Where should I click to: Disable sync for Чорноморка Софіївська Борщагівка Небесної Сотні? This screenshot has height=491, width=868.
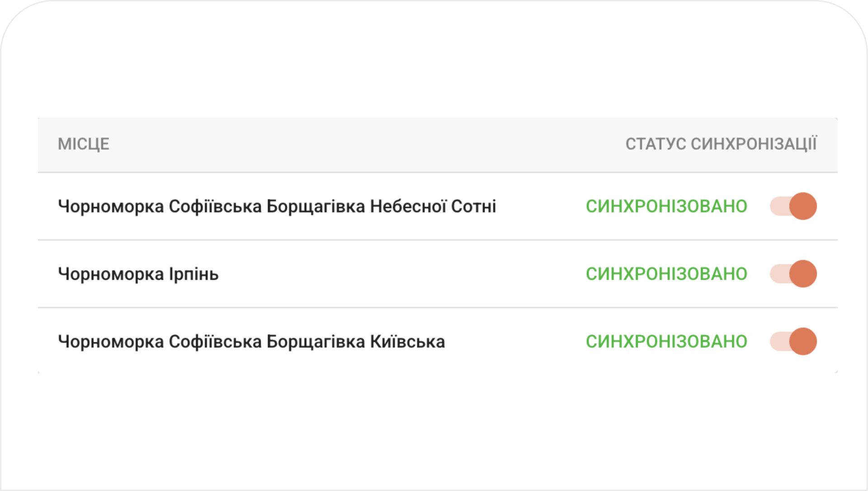793,206
